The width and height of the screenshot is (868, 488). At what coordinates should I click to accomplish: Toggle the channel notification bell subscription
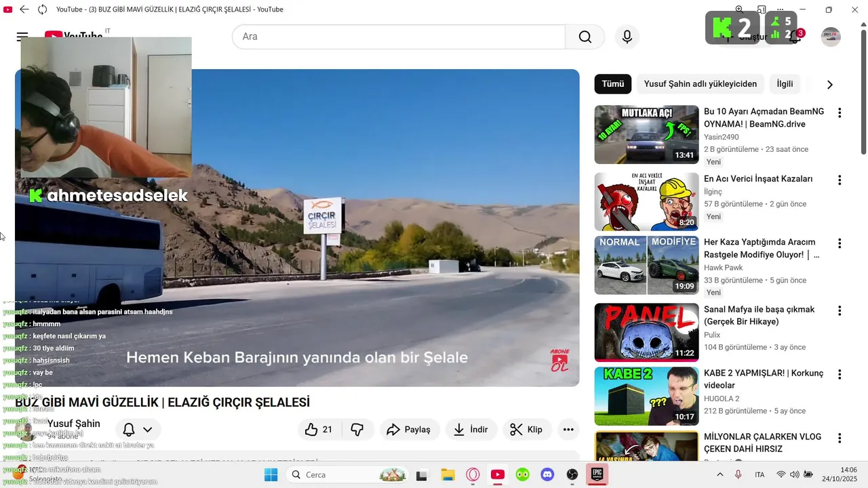129,429
